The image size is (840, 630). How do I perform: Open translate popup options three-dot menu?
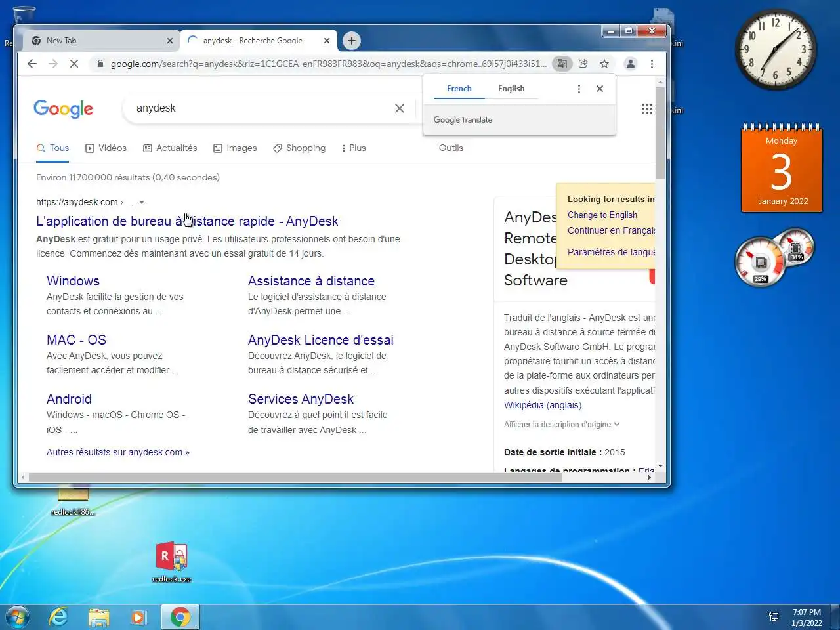click(x=579, y=89)
